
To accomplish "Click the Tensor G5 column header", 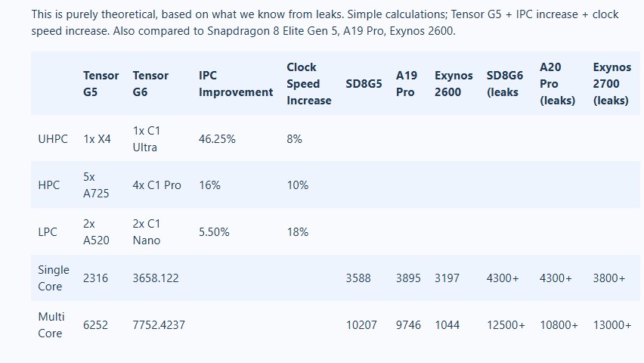I will [x=101, y=83].
